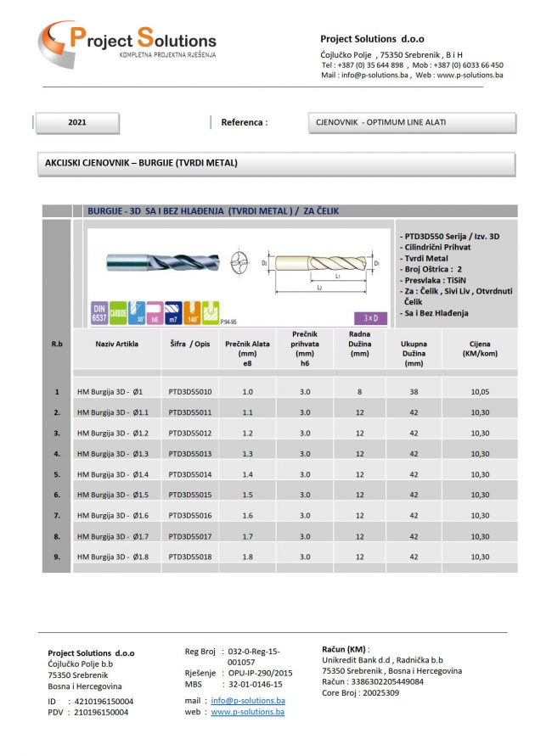The width and height of the screenshot is (535, 756).
Task: Click the green coolant drill icon
Action: 211,312
